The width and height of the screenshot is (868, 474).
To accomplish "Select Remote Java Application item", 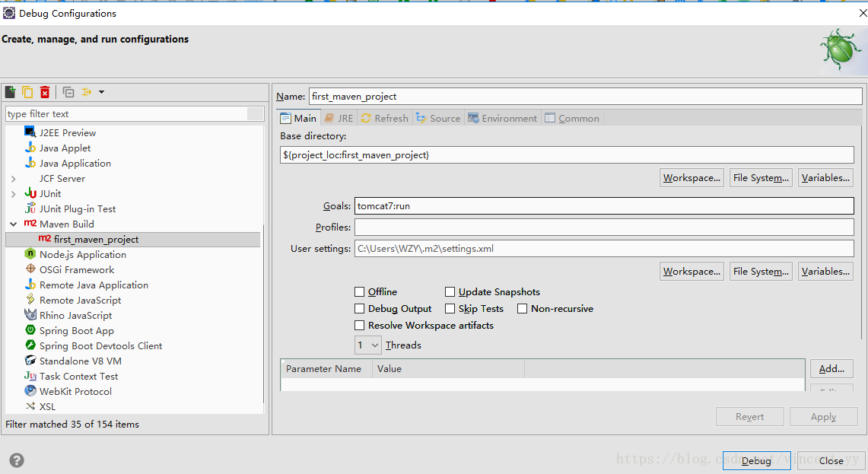I will click(x=94, y=285).
